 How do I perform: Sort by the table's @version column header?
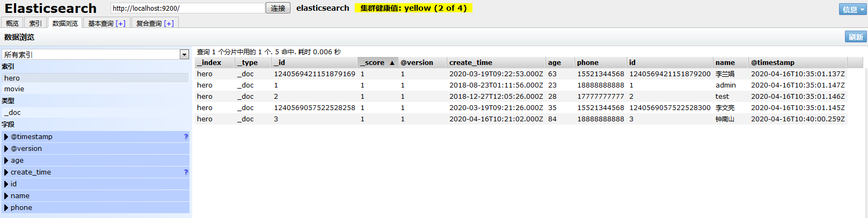point(422,63)
